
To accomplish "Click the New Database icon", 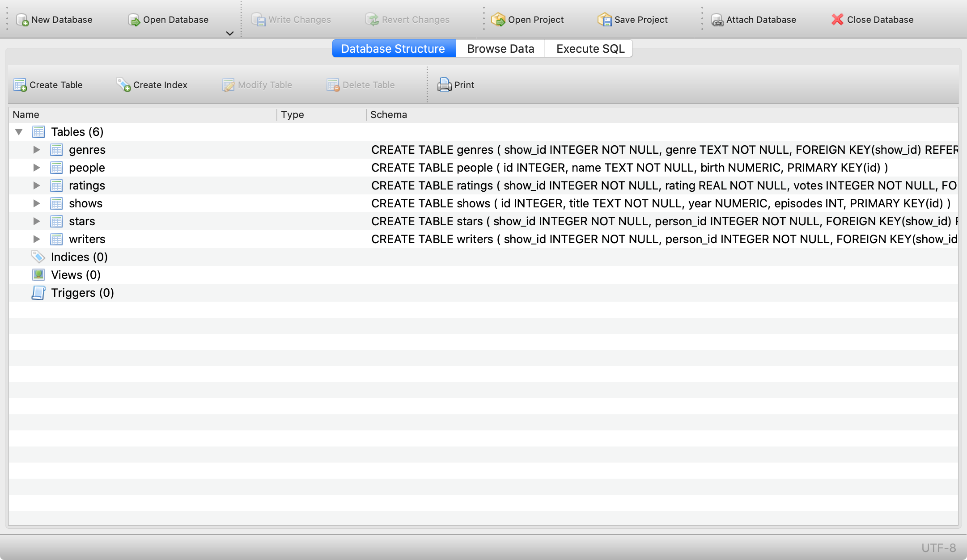I will (22, 20).
